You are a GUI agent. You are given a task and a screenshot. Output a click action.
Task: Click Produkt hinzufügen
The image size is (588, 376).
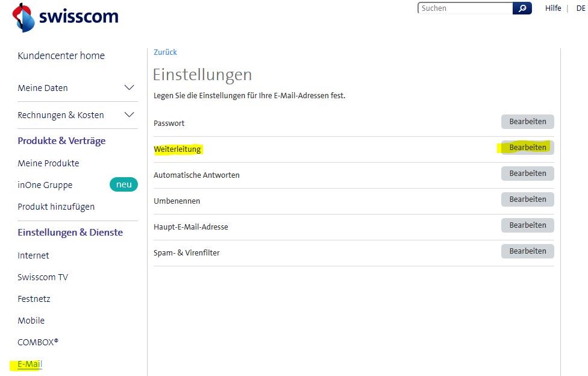(55, 206)
